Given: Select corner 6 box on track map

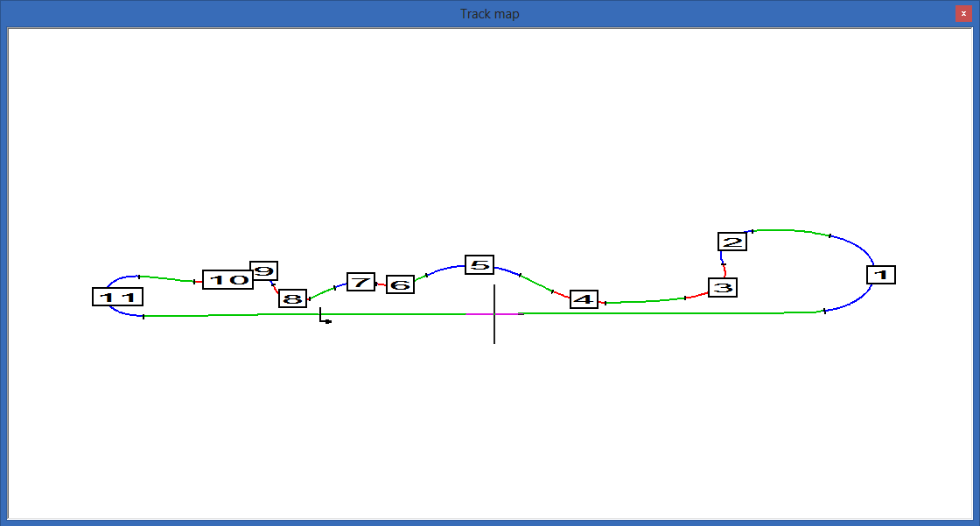Looking at the screenshot, I should click(x=400, y=284).
